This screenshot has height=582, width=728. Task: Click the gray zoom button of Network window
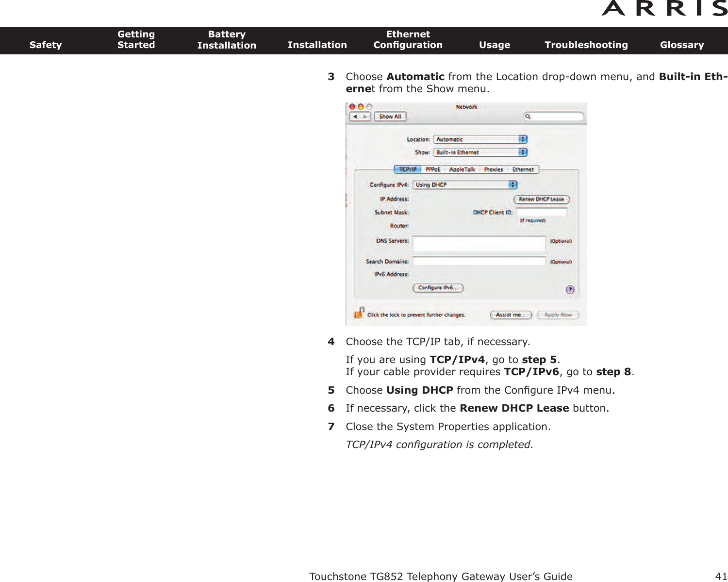(369, 107)
